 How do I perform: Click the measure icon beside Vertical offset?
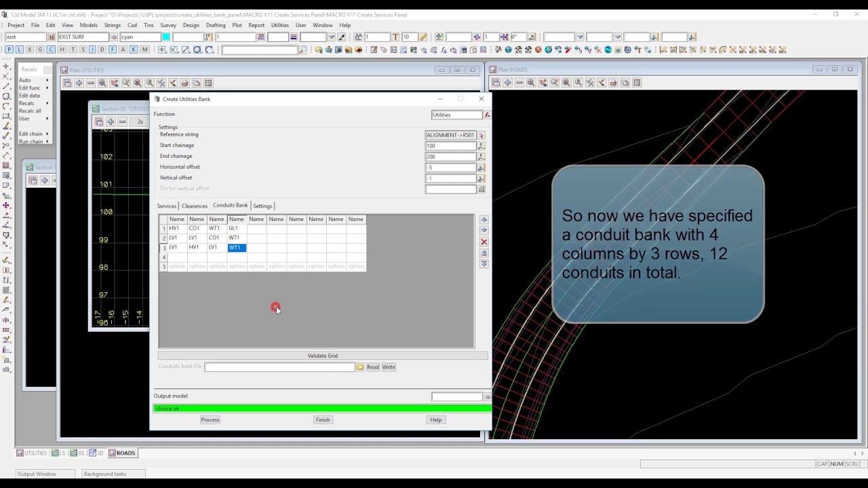click(x=481, y=178)
